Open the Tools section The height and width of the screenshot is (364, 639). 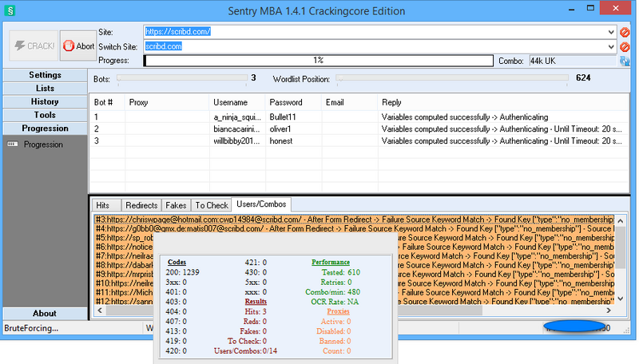45,115
